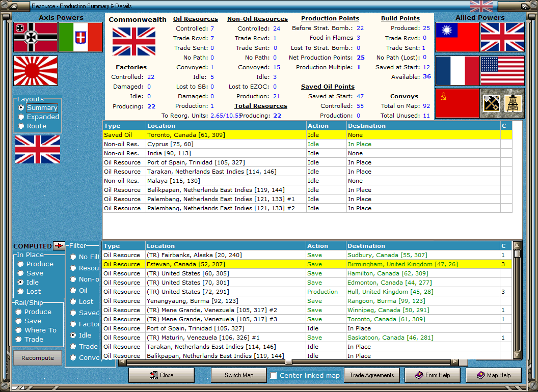The image size is (538, 392).
Task: Click lower table scrollbar down arrow
Action: (x=517, y=355)
